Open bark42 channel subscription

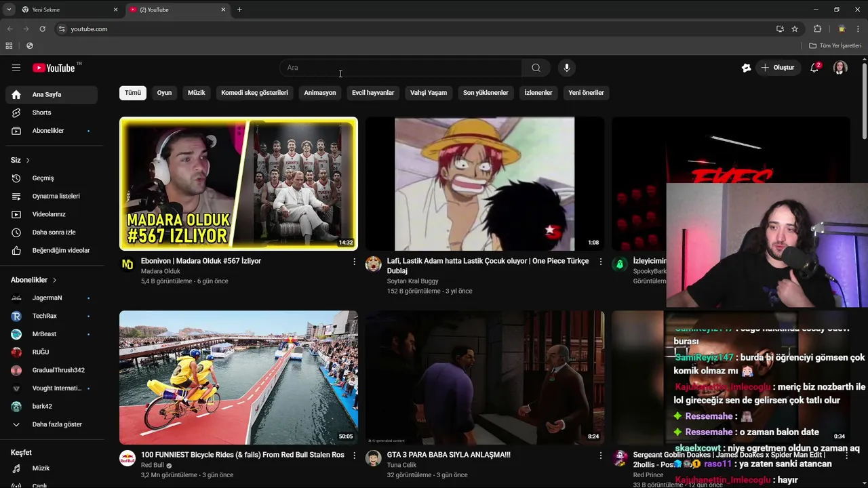coord(52,406)
